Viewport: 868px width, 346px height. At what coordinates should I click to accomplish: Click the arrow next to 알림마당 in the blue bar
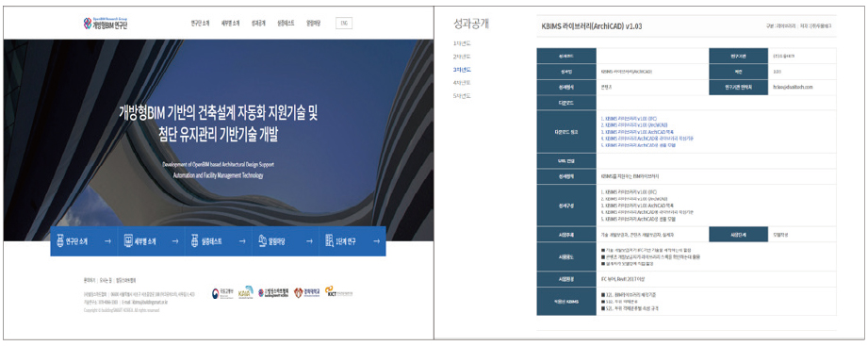[x=309, y=241]
